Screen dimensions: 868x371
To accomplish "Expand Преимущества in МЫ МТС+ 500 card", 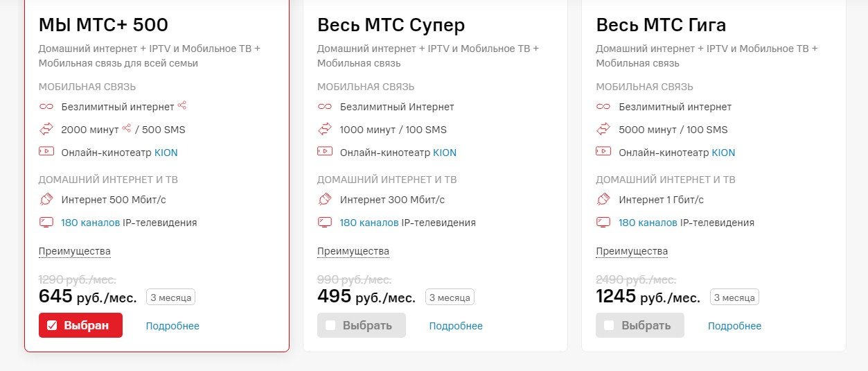I will coord(75,251).
